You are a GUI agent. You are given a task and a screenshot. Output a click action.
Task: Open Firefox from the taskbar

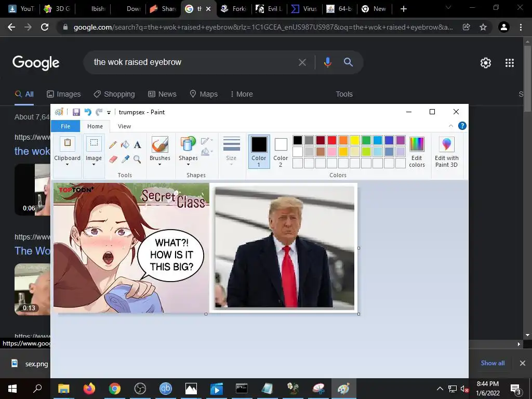tap(89, 389)
